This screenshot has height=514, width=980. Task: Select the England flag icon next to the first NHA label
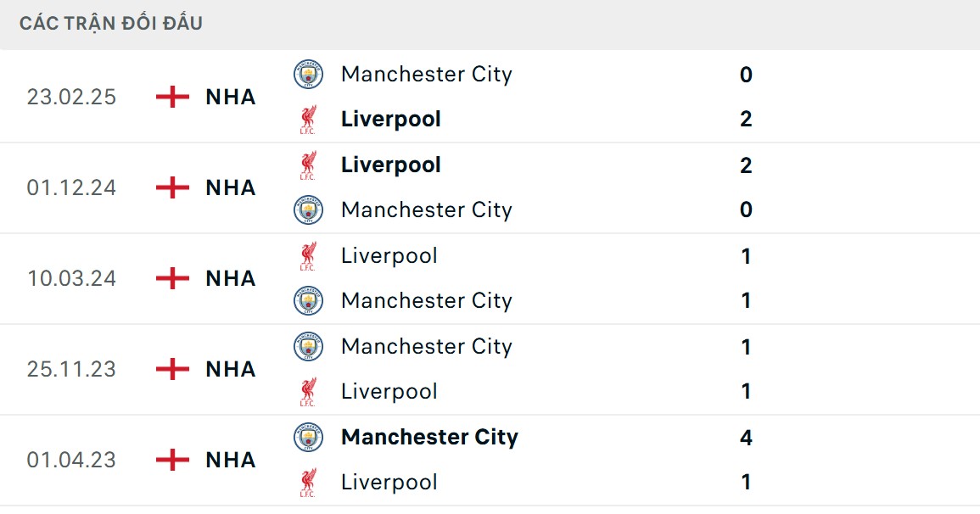172,97
